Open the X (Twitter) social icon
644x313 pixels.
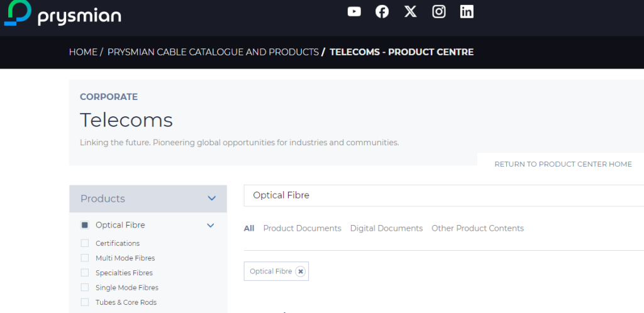410,11
